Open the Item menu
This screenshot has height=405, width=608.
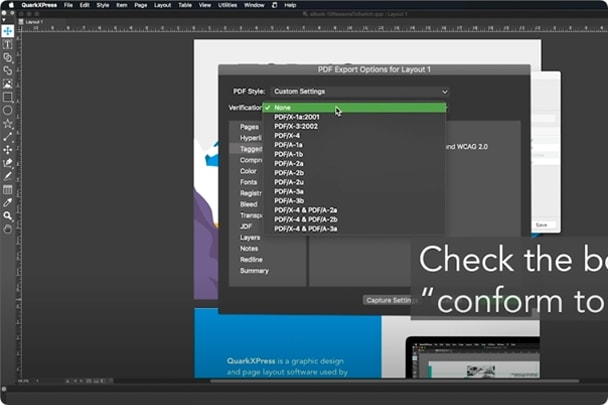(x=122, y=5)
